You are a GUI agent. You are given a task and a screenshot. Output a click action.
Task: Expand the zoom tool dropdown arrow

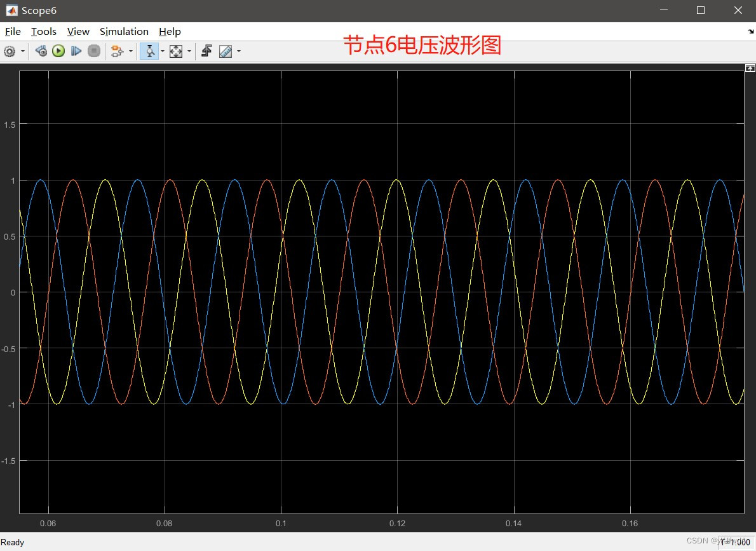pos(163,51)
